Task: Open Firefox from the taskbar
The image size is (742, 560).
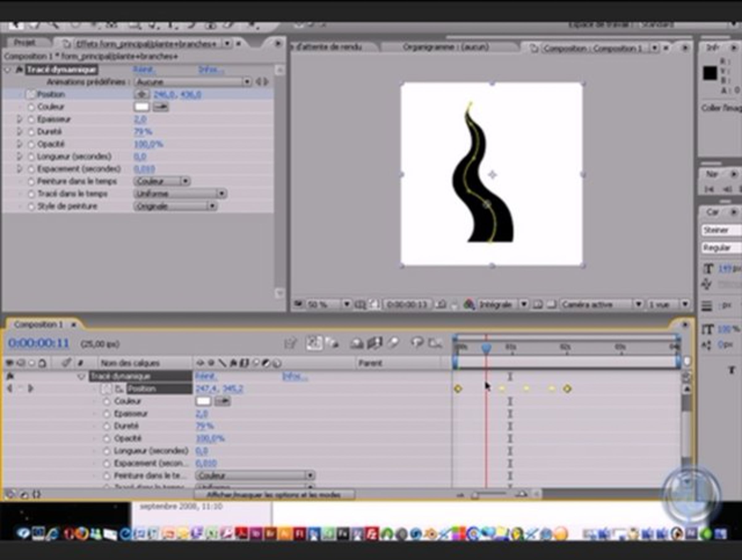Action: click(82, 533)
